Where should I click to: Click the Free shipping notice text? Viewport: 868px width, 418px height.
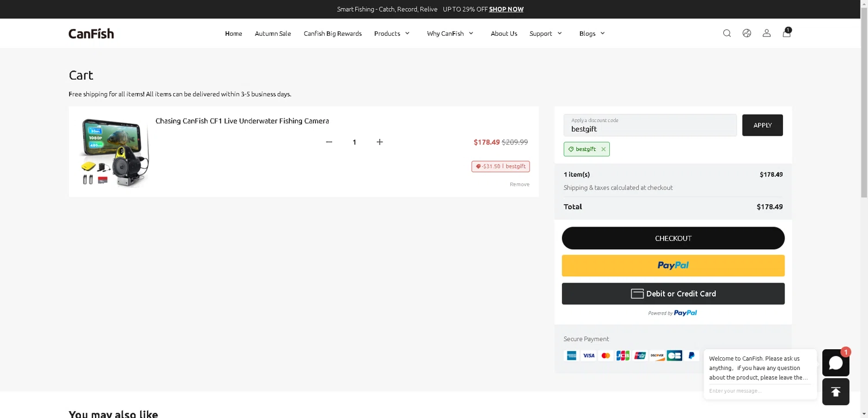tap(180, 94)
